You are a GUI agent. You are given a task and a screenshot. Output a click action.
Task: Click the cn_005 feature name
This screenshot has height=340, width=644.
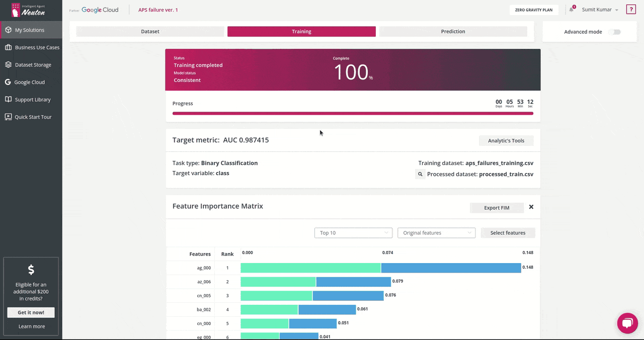point(204,295)
